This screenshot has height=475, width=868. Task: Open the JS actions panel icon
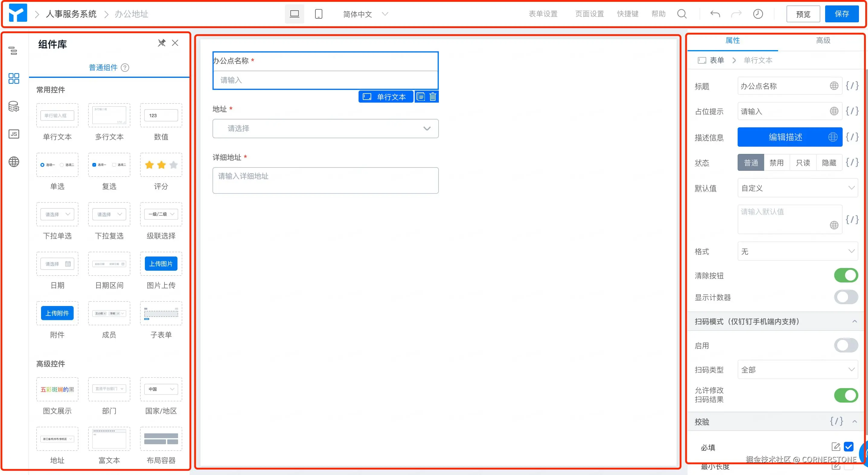[x=14, y=134]
